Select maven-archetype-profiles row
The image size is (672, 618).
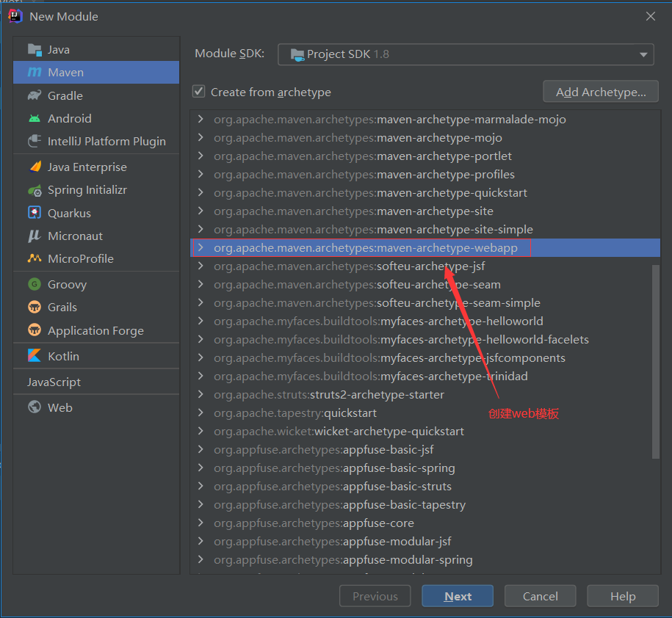(x=424, y=174)
